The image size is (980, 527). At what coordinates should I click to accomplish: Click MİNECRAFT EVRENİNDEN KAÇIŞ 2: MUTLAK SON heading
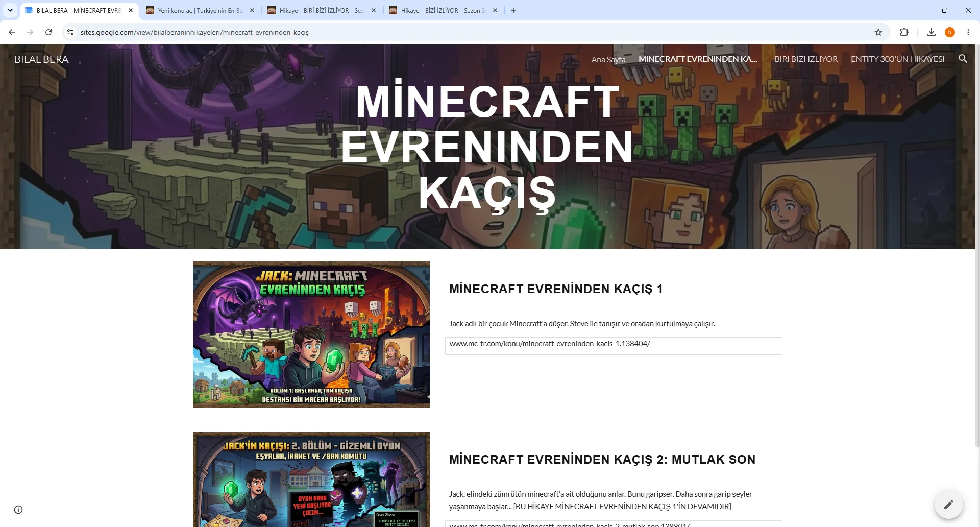point(602,460)
